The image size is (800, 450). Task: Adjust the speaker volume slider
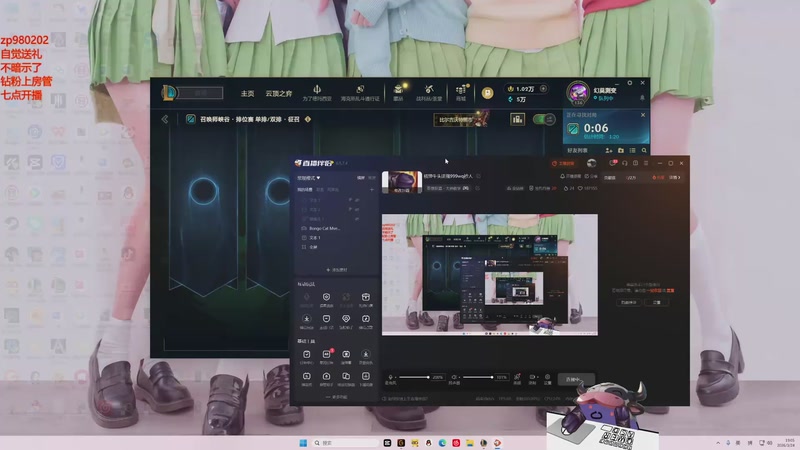[x=478, y=377]
